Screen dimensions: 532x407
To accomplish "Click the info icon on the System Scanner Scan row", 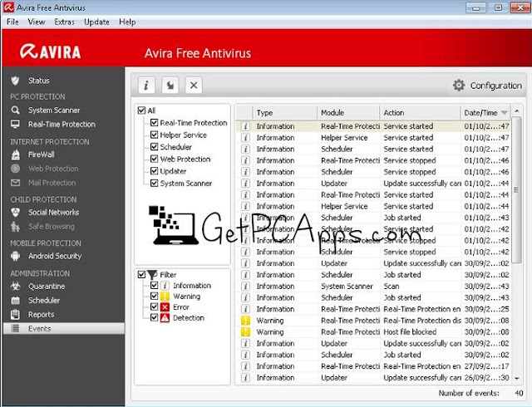I will pyautogui.click(x=245, y=287).
